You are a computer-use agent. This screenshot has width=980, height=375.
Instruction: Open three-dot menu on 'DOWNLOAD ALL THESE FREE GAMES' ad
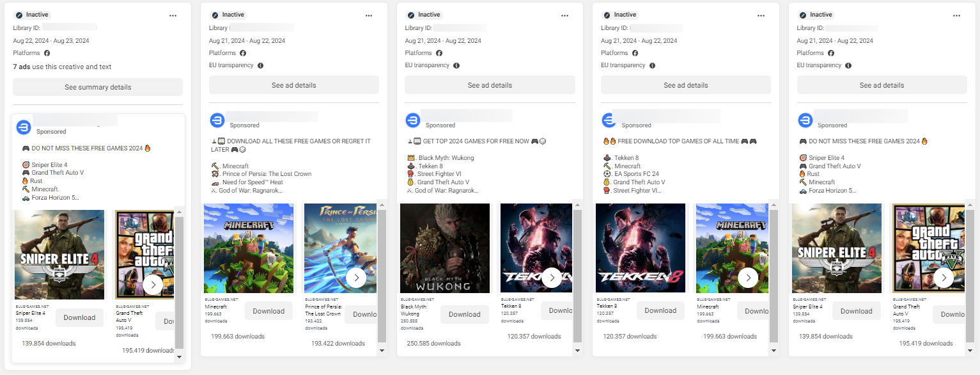coord(369,15)
